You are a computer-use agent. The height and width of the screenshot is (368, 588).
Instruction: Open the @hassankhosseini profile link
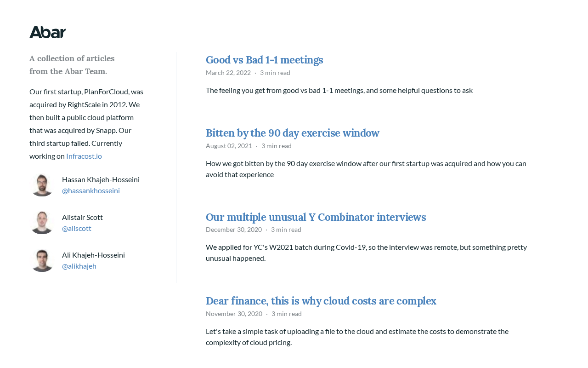point(91,190)
